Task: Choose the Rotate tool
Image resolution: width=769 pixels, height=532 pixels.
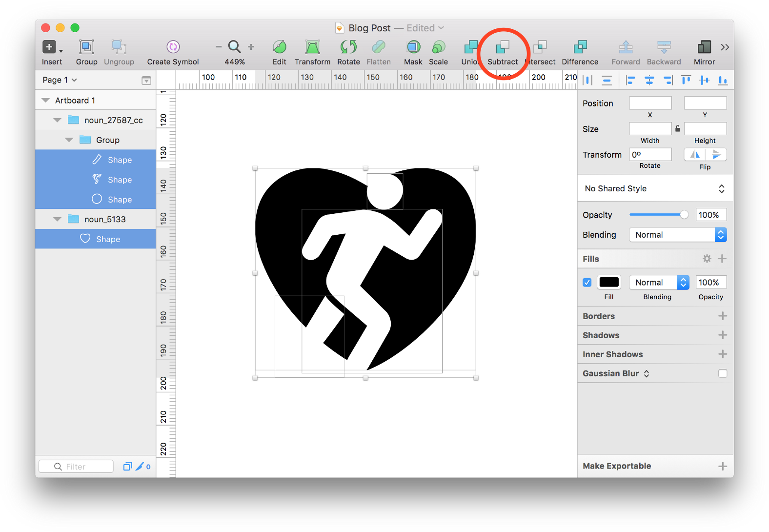Action: click(348, 47)
